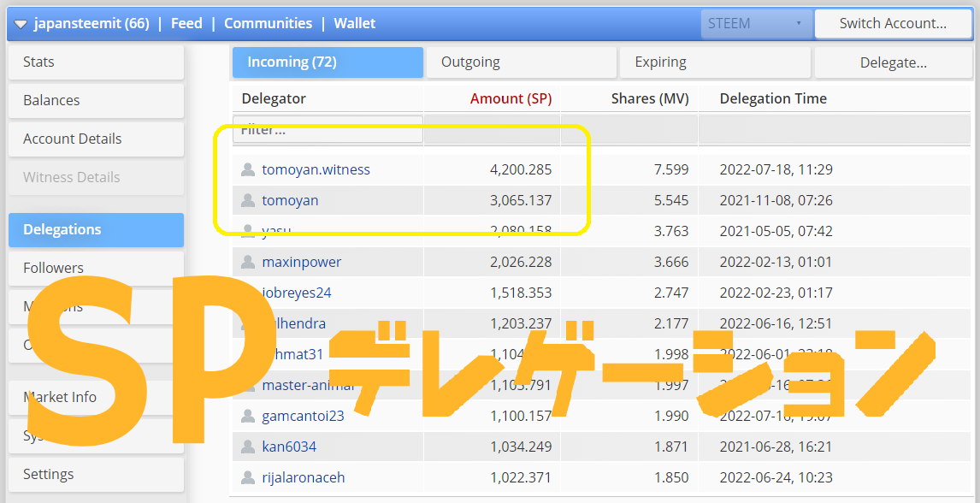Image resolution: width=980 pixels, height=503 pixels.
Task: Open the Wallet link in header
Action: click(x=354, y=24)
